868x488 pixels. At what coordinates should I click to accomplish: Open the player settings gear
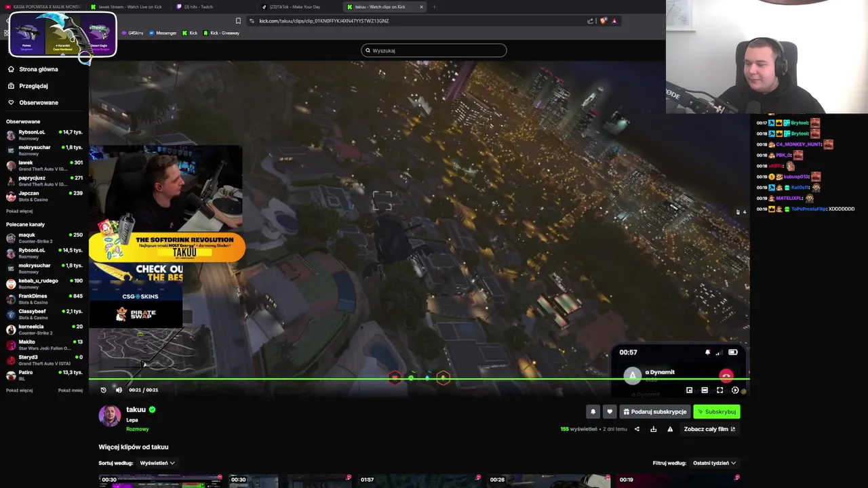[x=735, y=390]
